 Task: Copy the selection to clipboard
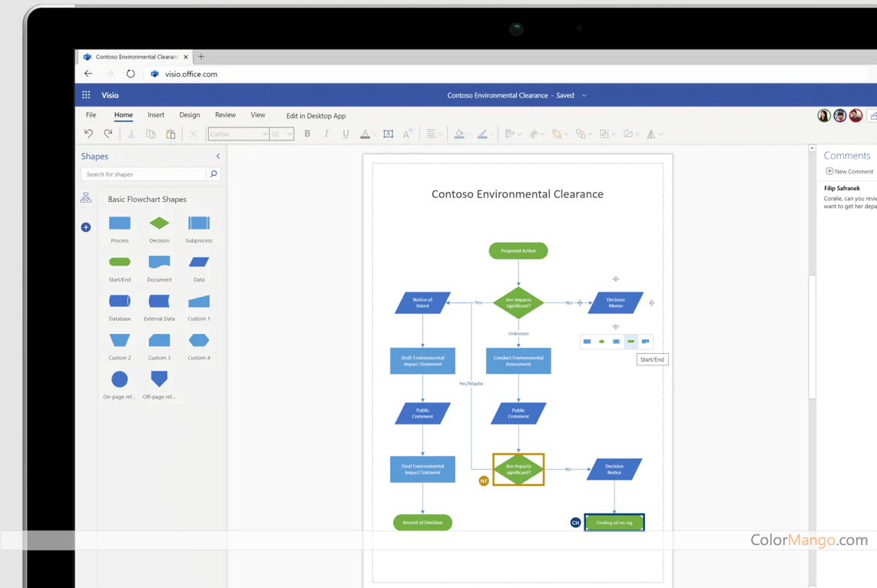click(151, 134)
